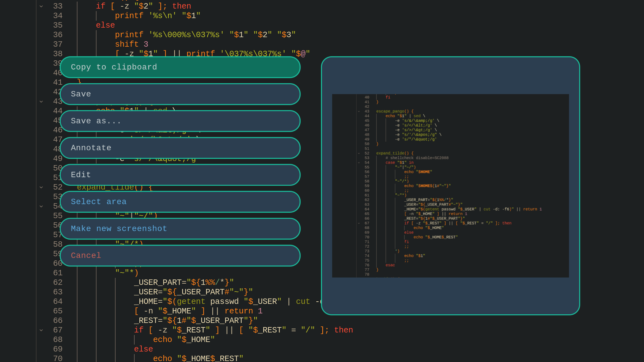Collapse the expand_tilde function fold
The width and height of the screenshot is (644, 362).
[41, 187]
